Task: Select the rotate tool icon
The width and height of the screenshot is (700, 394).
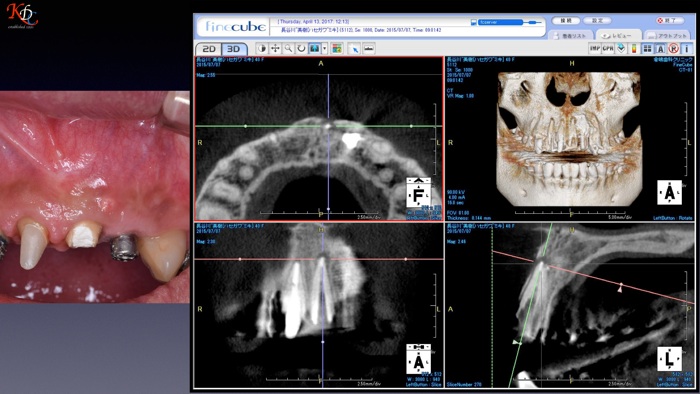Action: coord(301,49)
